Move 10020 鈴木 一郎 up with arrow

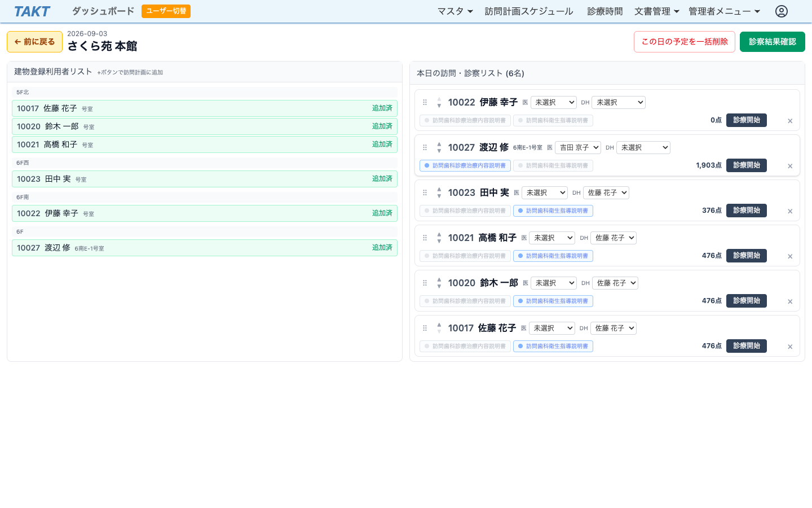click(439, 279)
